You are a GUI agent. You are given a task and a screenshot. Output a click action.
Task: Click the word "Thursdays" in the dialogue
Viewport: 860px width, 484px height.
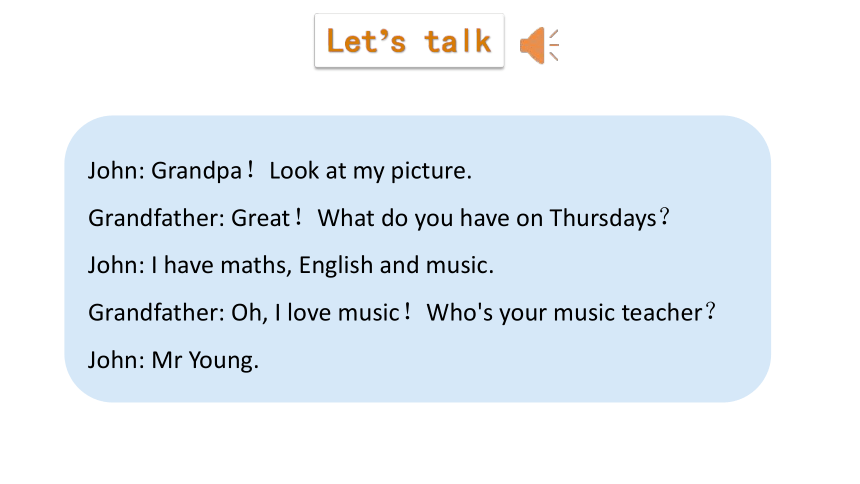[603, 218]
